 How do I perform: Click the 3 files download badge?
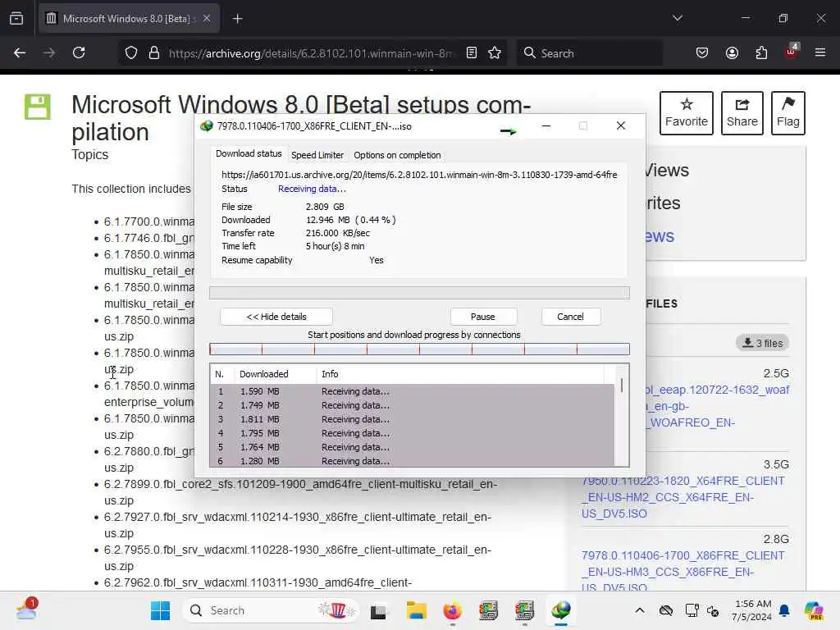pyautogui.click(x=763, y=343)
